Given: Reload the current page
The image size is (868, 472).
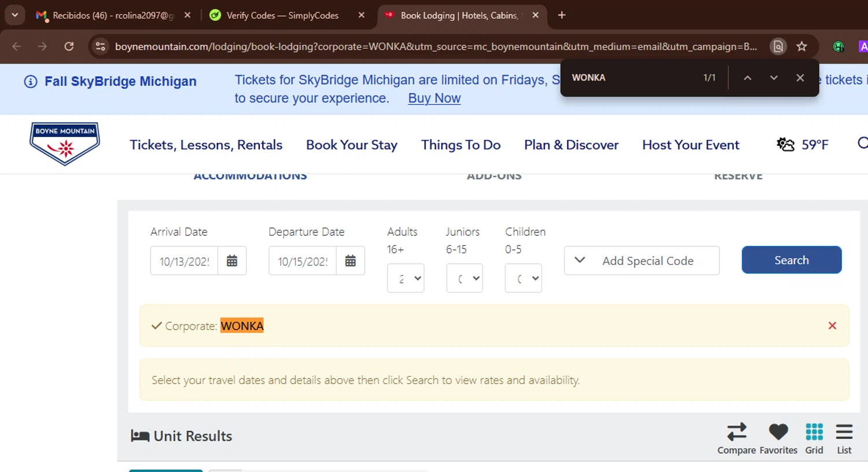Looking at the screenshot, I should click(x=69, y=46).
